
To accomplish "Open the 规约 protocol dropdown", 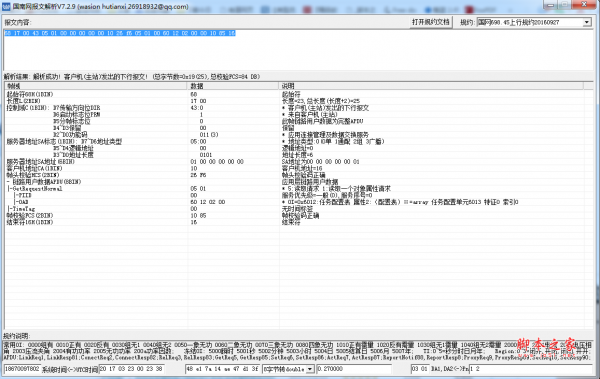I will click(587, 23).
